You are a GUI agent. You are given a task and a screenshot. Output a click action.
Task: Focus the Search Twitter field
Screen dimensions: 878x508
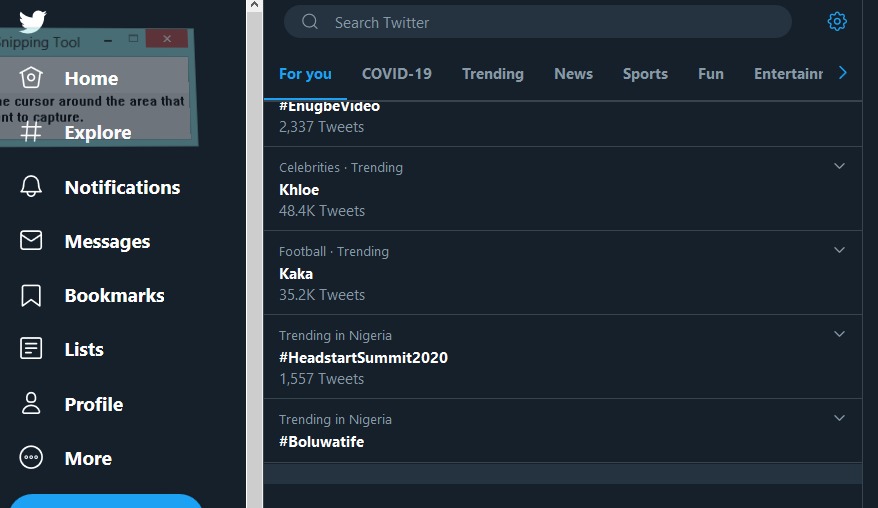point(538,22)
